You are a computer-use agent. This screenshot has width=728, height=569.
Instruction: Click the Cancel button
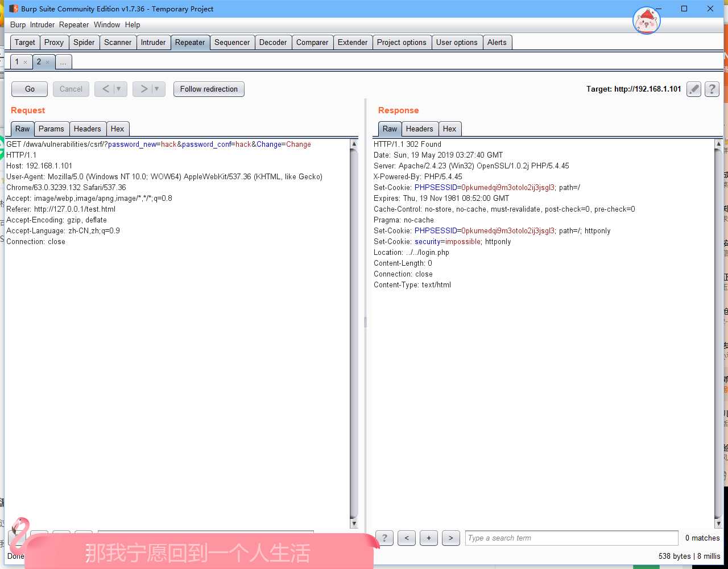pos(71,89)
